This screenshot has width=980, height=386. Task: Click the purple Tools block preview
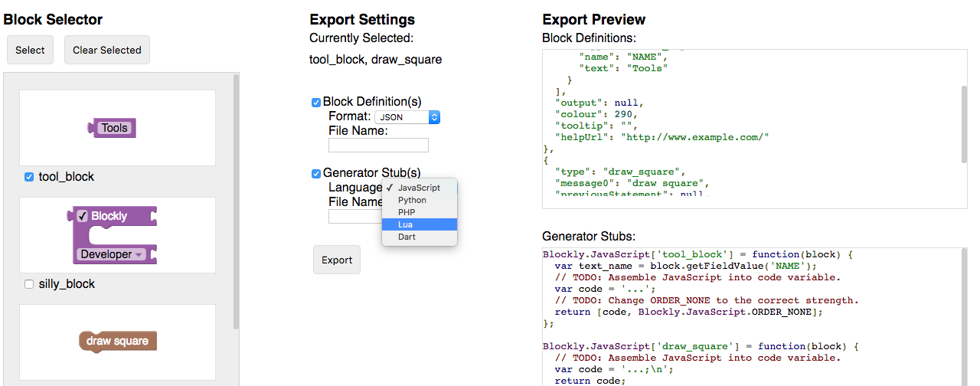[113, 128]
